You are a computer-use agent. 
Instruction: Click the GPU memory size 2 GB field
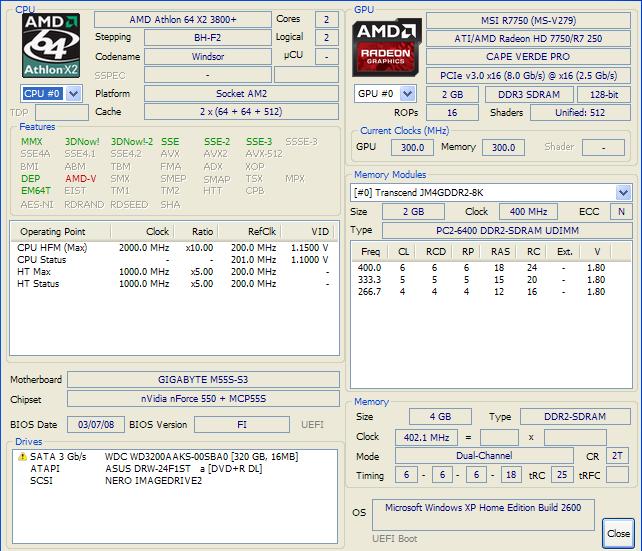452,95
